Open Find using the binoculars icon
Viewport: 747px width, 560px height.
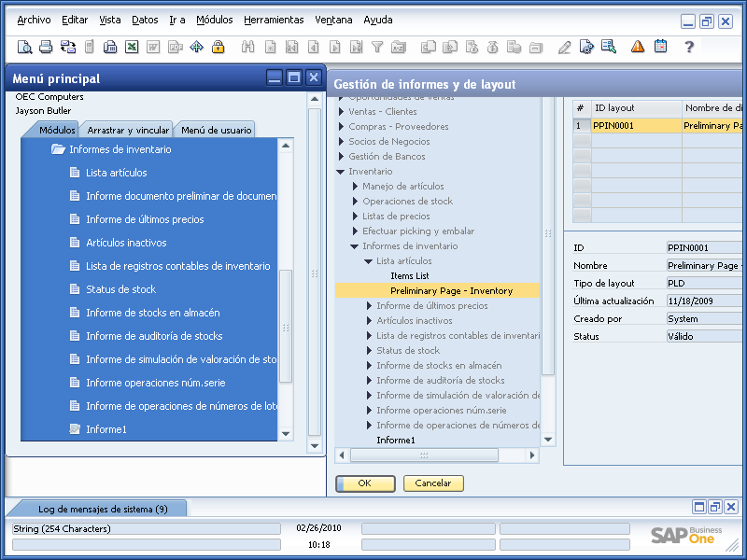(248, 46)
